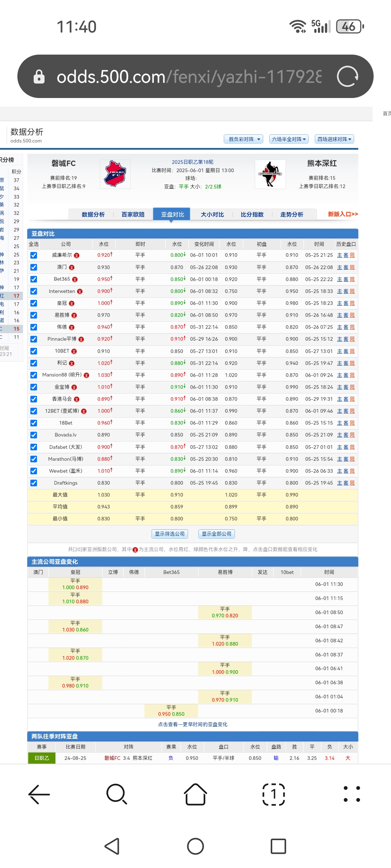Click the 磐城FC team name
Screen dimensions: 391x868
[63, 163]
